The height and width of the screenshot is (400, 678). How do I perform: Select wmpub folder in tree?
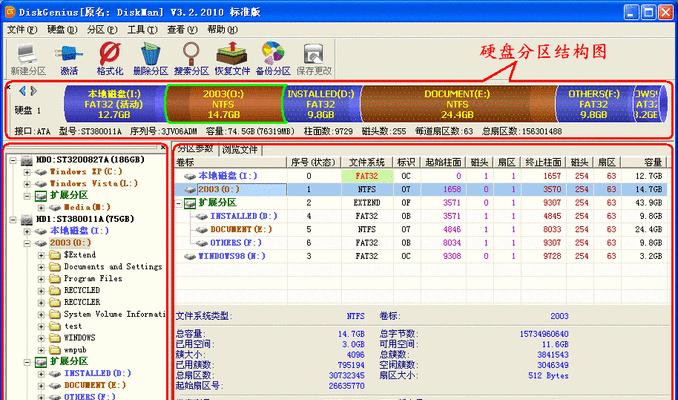[x=75, y=349]
